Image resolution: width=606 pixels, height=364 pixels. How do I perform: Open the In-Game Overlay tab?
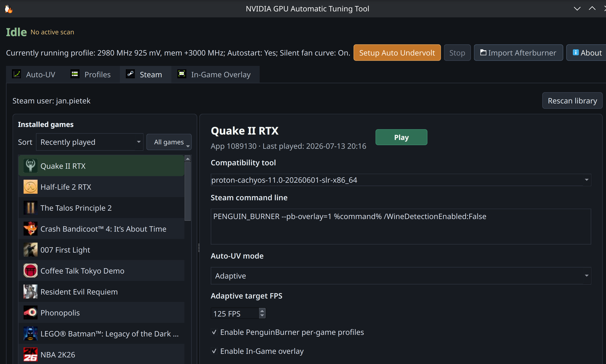[x=215, y=74]
